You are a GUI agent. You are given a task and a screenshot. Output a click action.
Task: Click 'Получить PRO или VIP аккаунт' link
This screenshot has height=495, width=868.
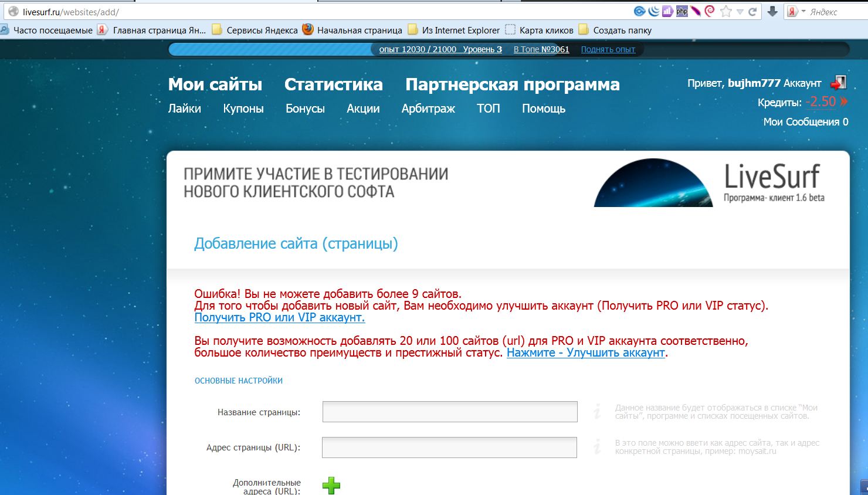pos(280,317)
